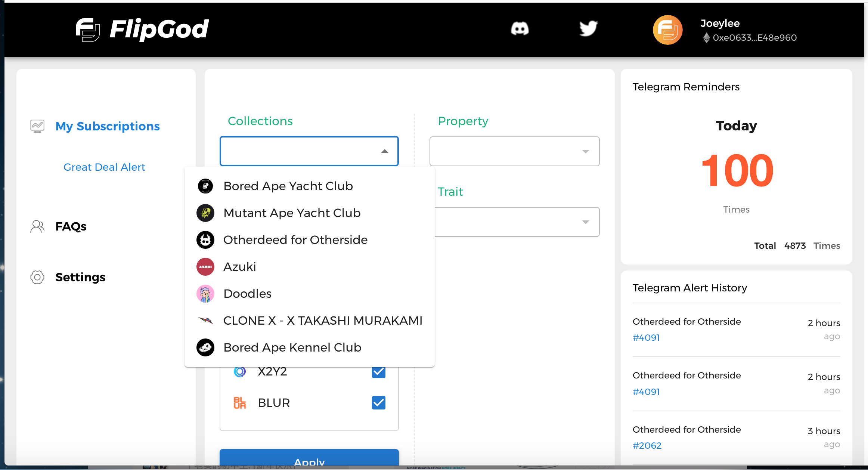Image resolution: width=868 pixels, height=470 pixels.
Task: Go to FAQs page
Action: (x=71, y=226)
